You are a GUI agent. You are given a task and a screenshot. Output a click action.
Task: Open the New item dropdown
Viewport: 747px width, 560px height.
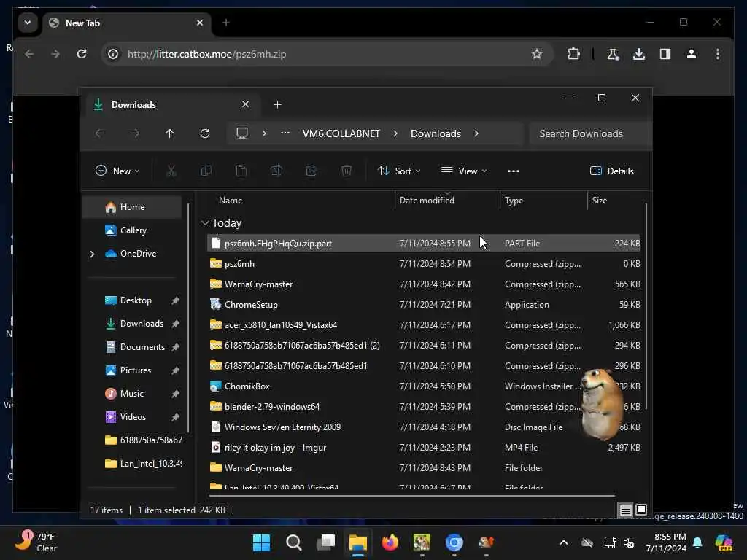coord(117,171)
